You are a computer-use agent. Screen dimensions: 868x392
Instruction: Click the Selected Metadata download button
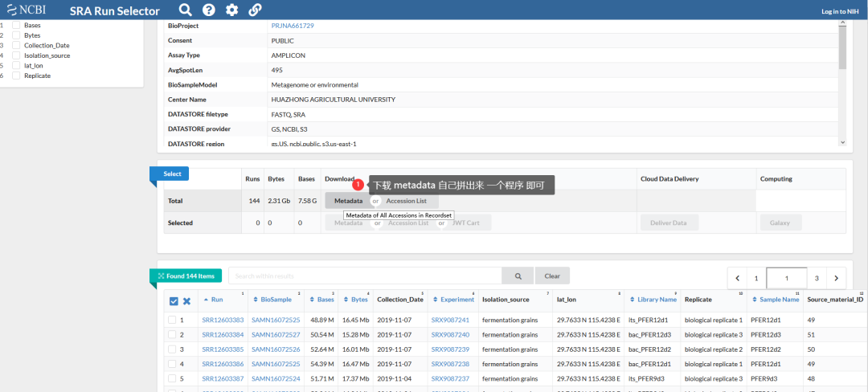tap(348, 223)
